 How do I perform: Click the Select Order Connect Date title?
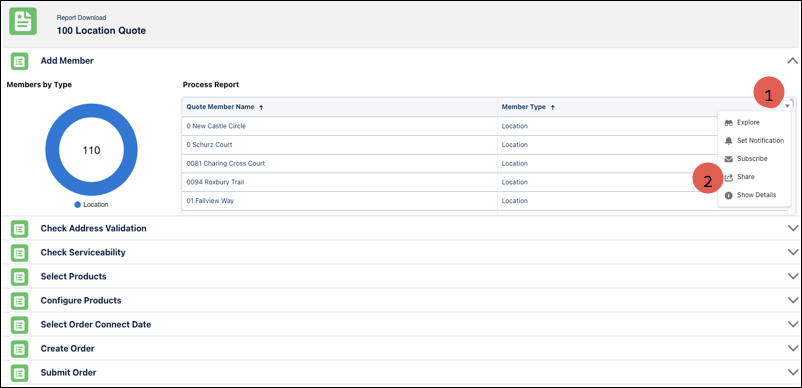tap(96, 324)
